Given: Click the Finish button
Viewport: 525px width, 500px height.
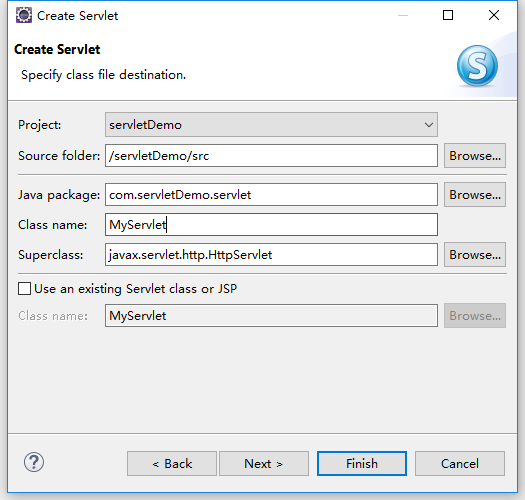Looking at the screenshot, I should coord(362,463).
